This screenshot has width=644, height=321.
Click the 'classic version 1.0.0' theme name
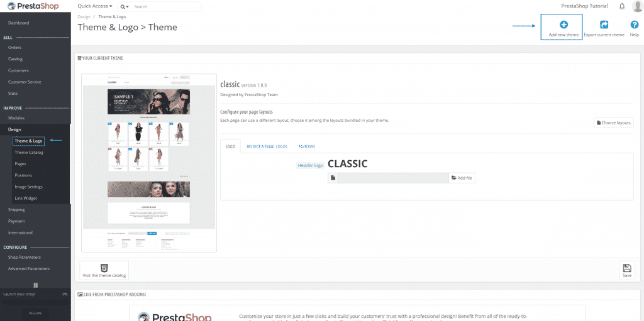point(243,85)
